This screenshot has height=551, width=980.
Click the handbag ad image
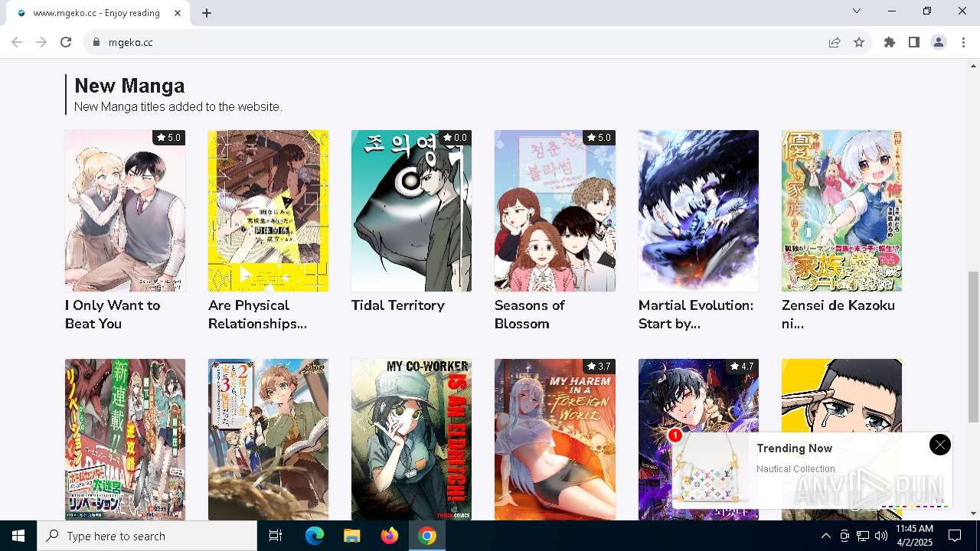tap(710, 471)
